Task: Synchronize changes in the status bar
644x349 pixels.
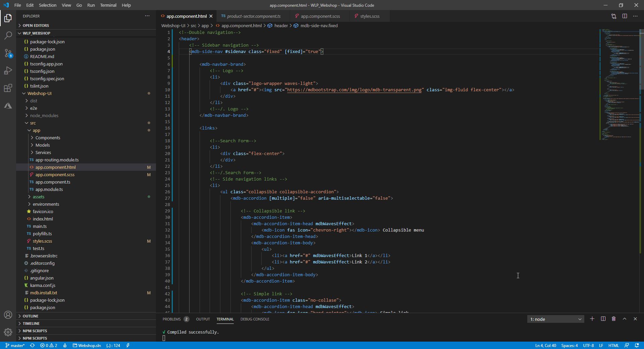Action: tap(32, 345)
